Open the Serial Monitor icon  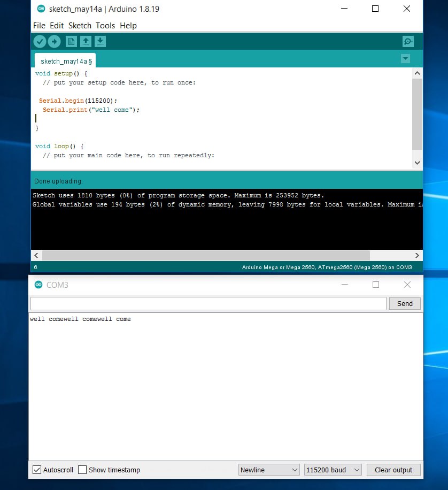coord(408,41)
